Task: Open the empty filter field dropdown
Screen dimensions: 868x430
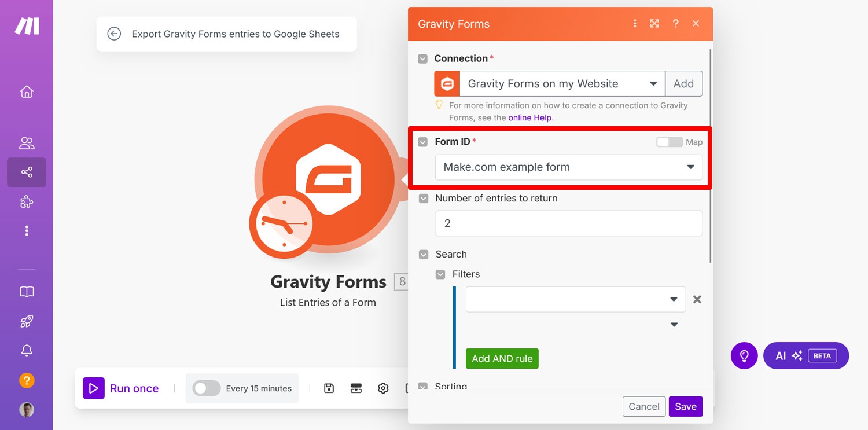Action: [576, 299]
